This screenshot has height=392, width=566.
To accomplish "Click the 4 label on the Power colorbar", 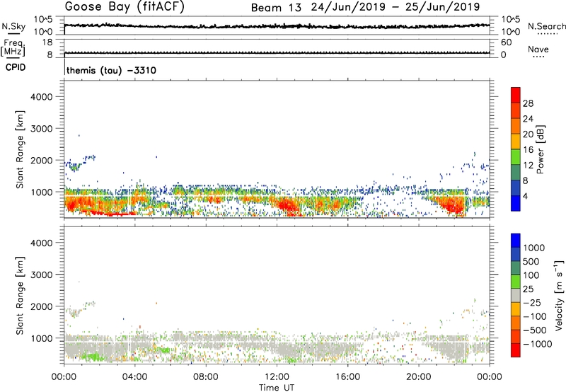I will (x=525, y=196).
